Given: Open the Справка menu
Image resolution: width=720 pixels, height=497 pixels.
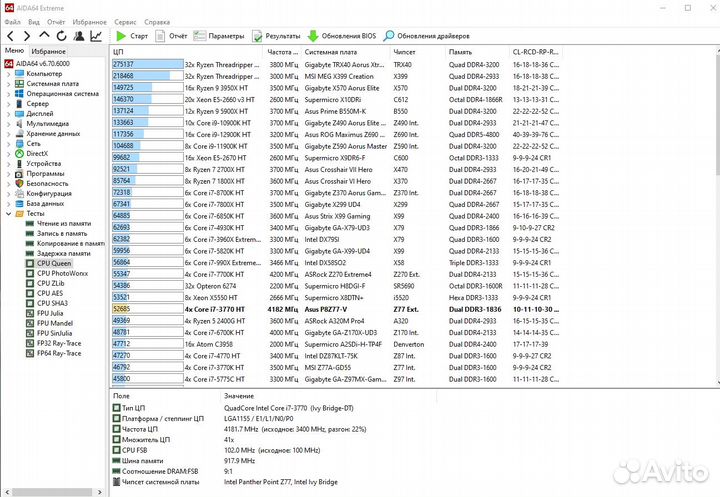Looking at the screenshot, I should coord(157,22).
